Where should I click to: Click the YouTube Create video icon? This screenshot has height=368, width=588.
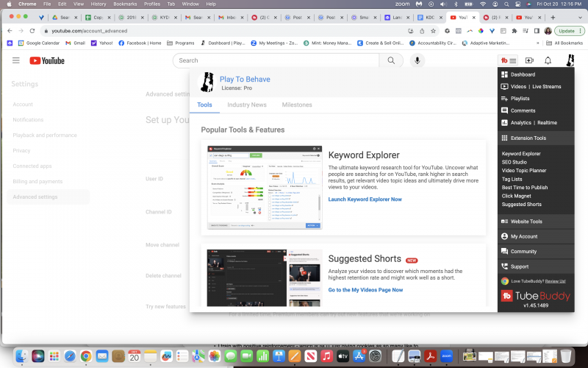pos(528,60)
